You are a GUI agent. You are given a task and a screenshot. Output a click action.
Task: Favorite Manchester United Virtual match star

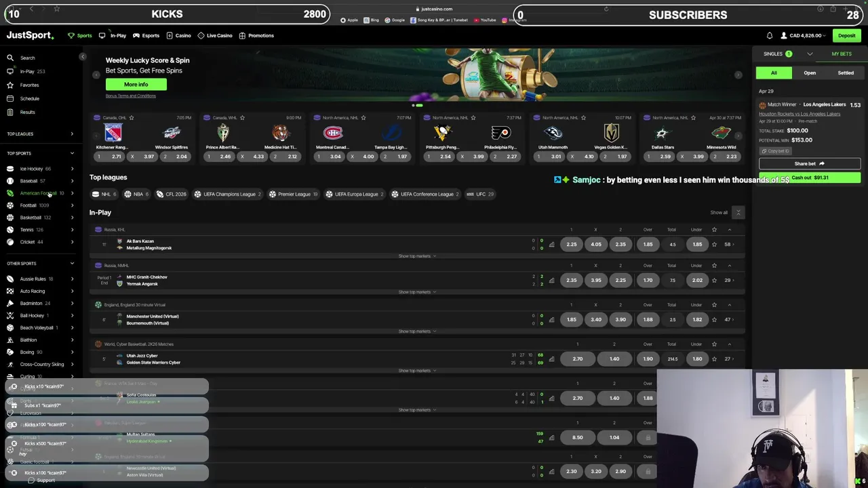(714, 320)
